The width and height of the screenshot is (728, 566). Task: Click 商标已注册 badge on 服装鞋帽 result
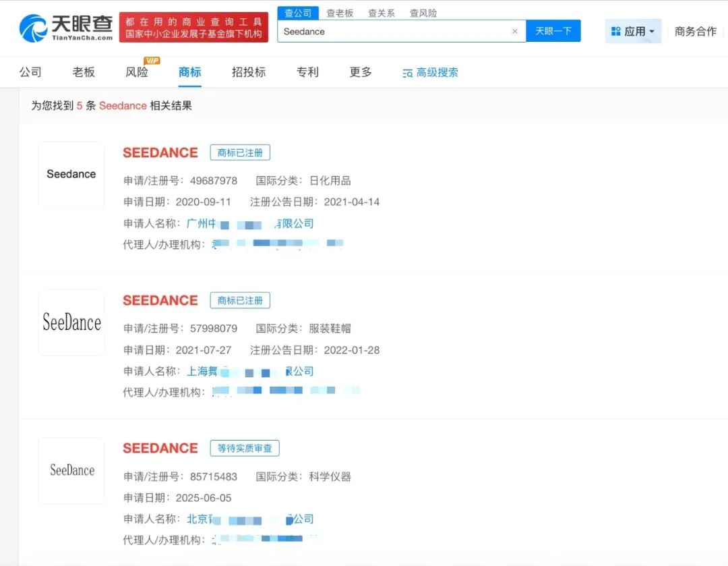click(240, 300)
